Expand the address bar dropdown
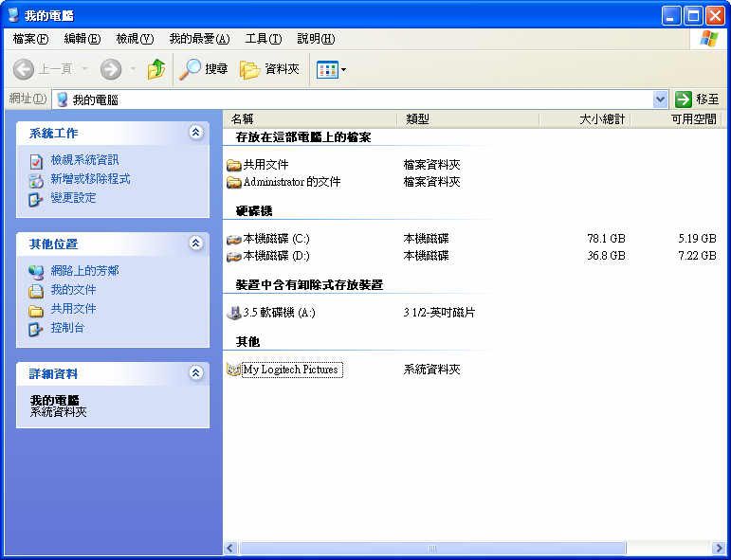This screenshot has height=560, width=731. (660, 99)
